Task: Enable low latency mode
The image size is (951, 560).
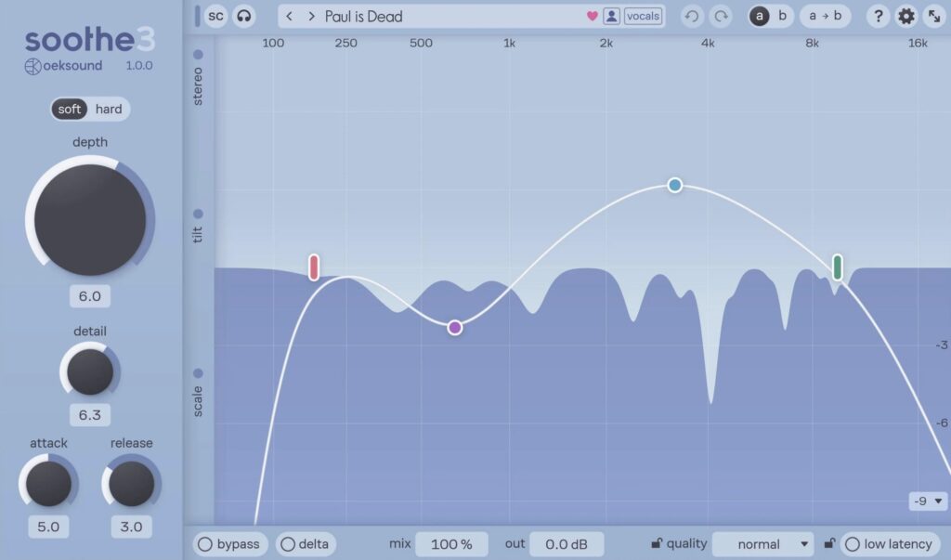Action: point(889,544)
